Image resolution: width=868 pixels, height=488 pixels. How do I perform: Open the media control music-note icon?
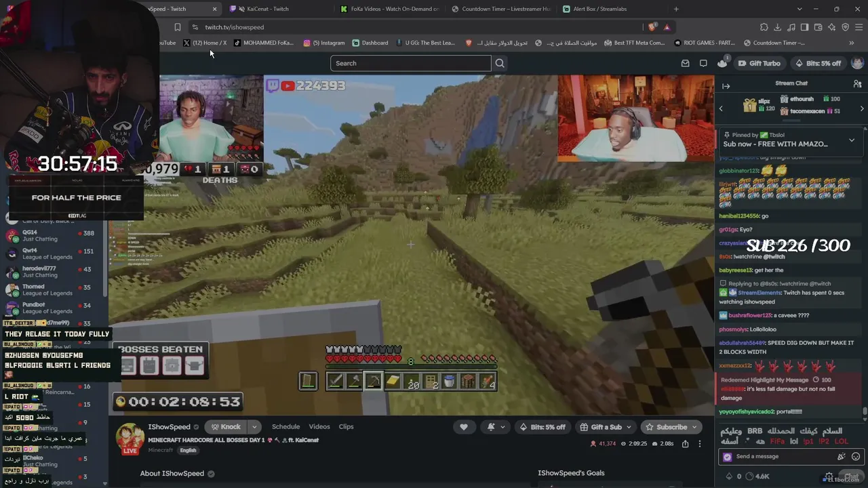(791, 27)
